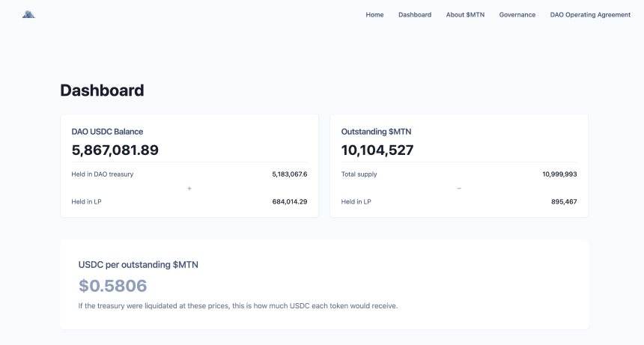Open the DAO Operating Agreement link
The height and width of the screenshot is (345, 644).
[590, 15]
